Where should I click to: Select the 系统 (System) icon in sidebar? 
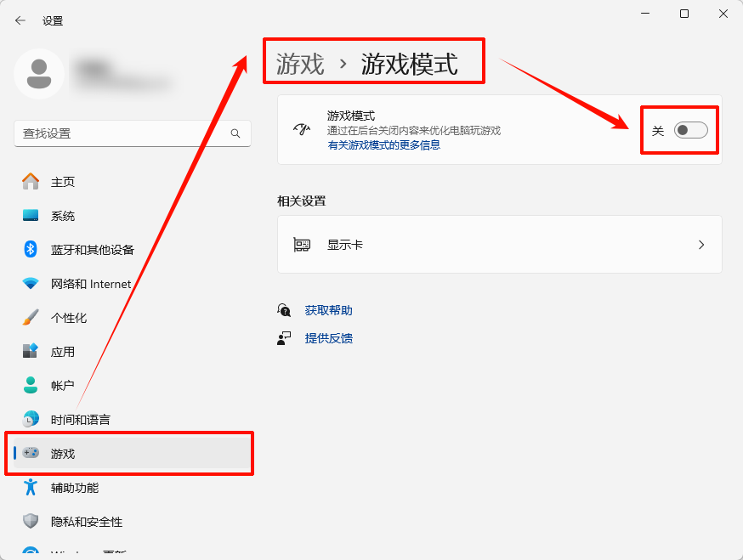29,215
